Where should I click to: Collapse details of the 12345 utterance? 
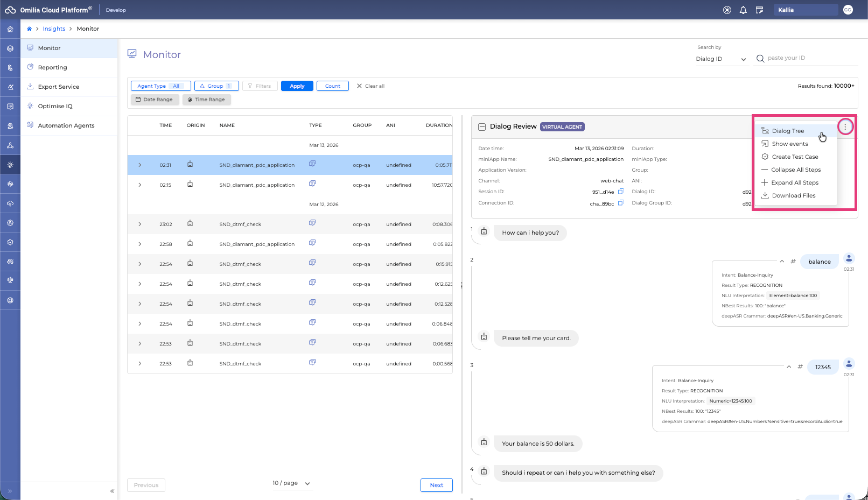[789, 367]
